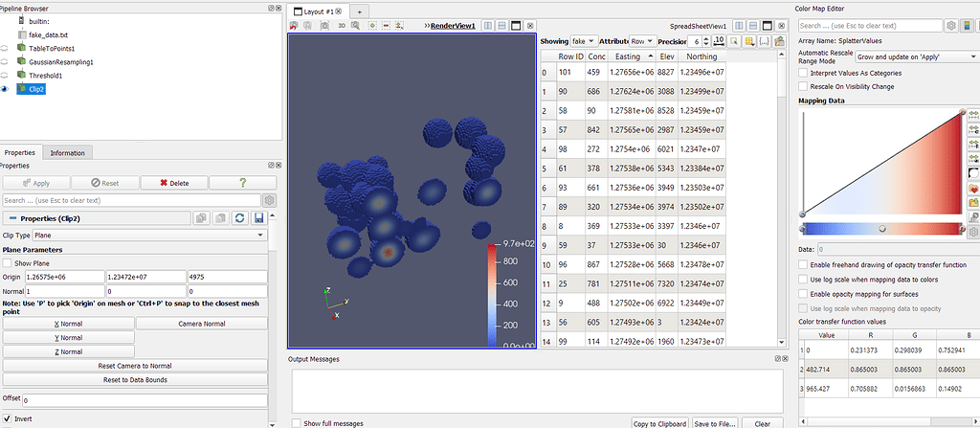Viewport: 980px width, 428px height.
Task: Split RenderView1 vertically
Action: point(501,26)
